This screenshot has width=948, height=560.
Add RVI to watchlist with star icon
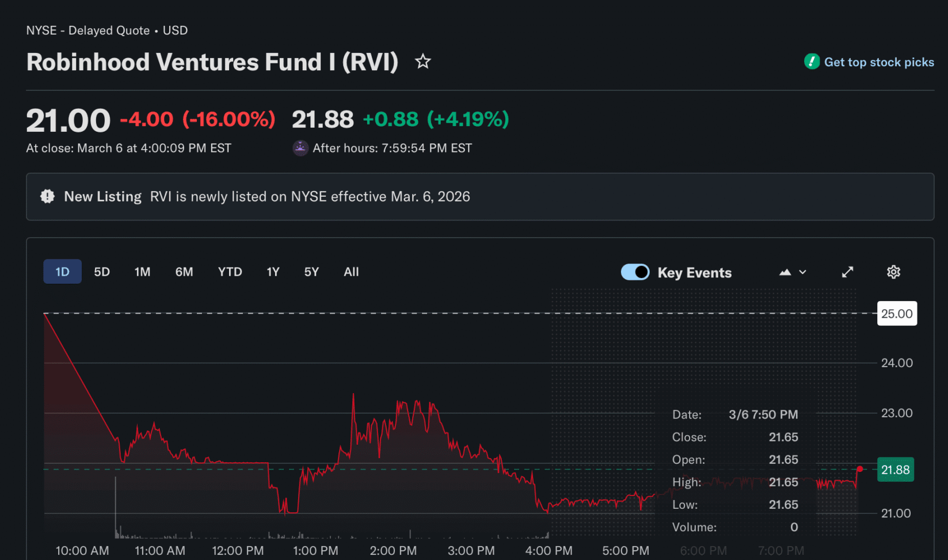[x=423, y=62]
